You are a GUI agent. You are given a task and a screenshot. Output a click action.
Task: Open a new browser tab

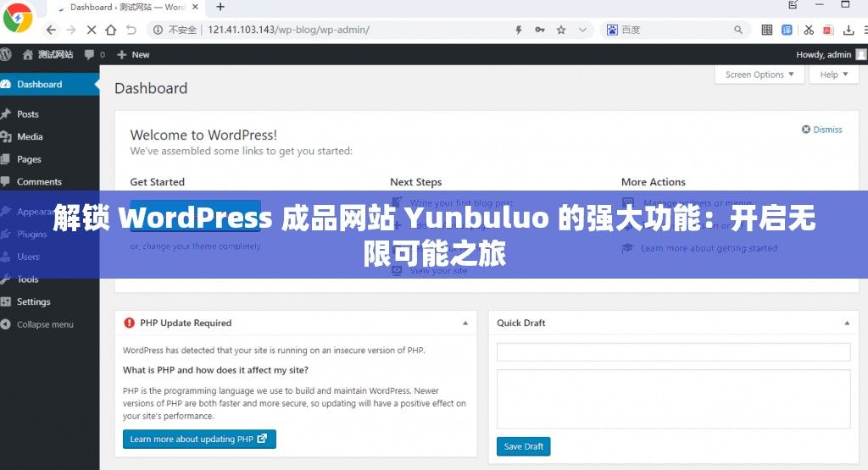coord(220,7)
